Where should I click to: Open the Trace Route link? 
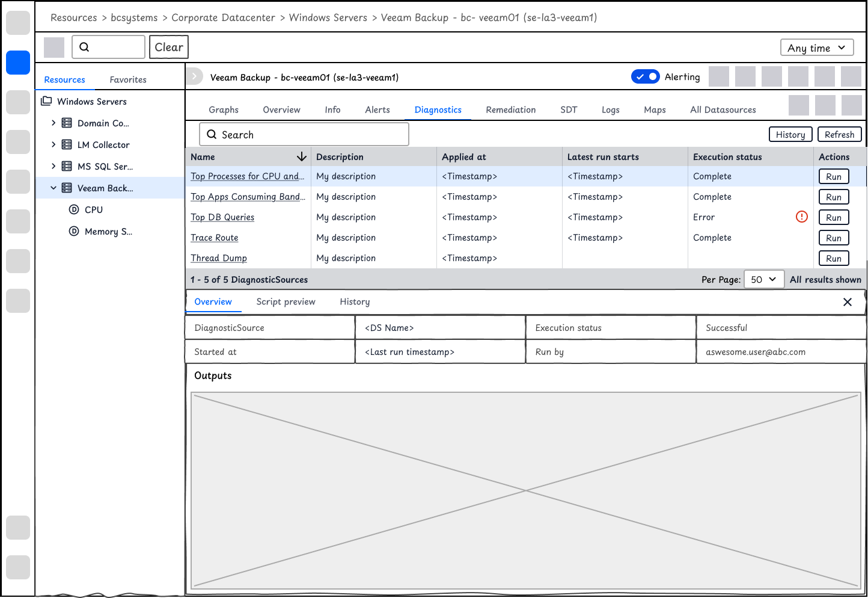click(x=215, y=238)
